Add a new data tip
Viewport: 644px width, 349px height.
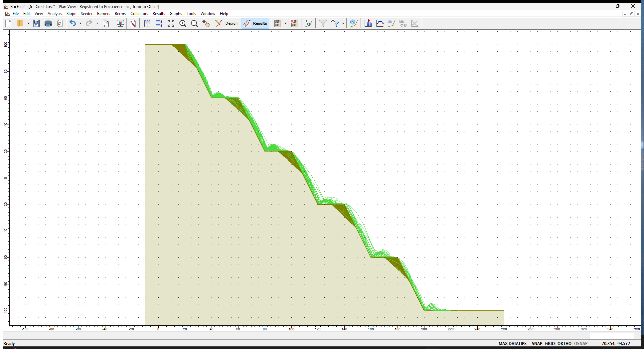tap(308, 23)
